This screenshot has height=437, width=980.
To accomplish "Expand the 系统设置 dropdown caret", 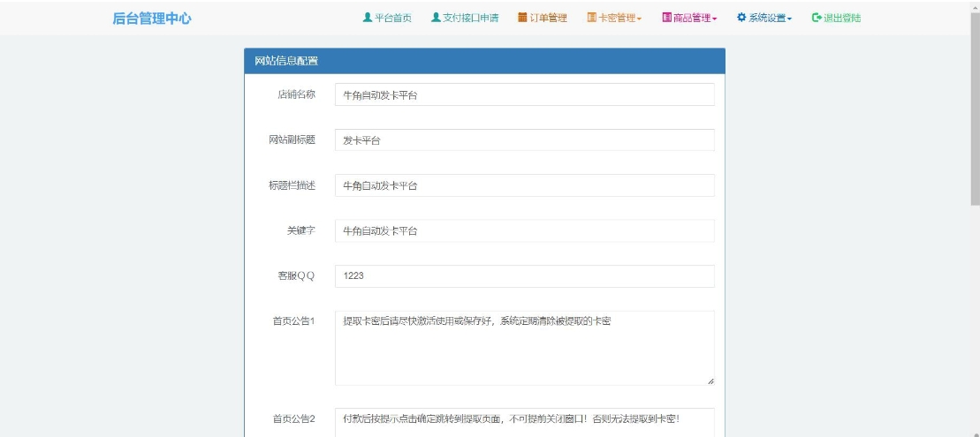I will tap(790, 19).
